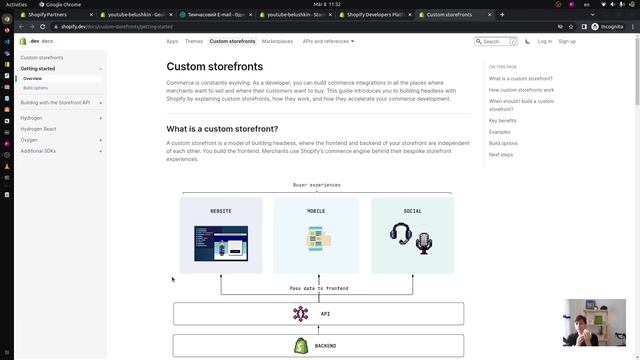Open the APIs and references dropdown

click(328, 41)
